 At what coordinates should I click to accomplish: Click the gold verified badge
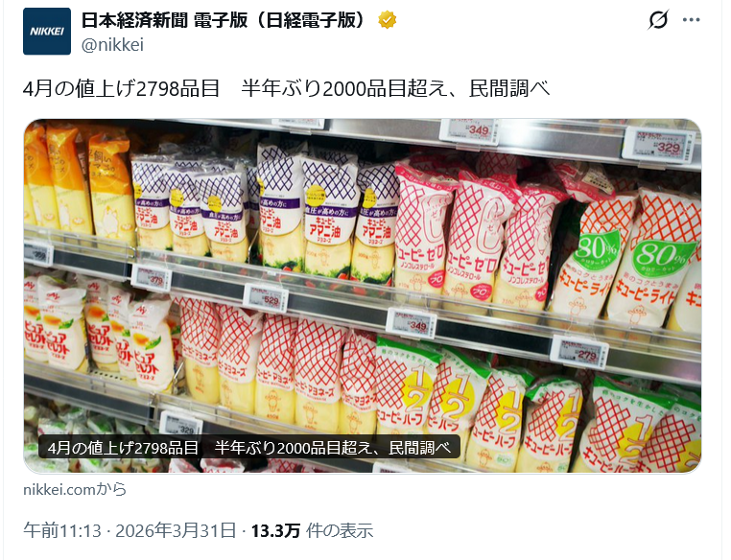coord(387,20)
